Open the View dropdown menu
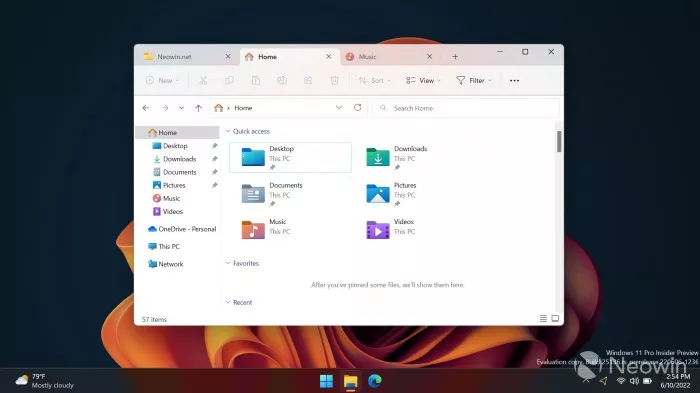Viewport: 700px width, 393px height. 423,81
